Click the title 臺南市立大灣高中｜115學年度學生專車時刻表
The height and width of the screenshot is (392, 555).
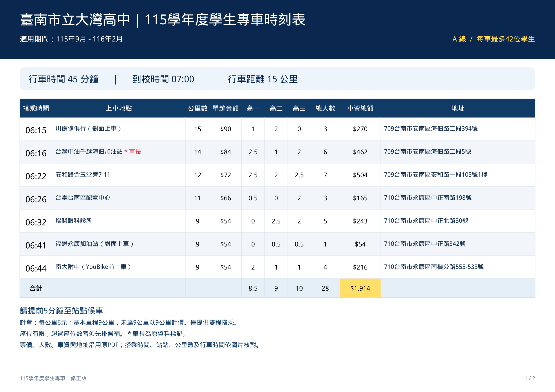point(163,20)
